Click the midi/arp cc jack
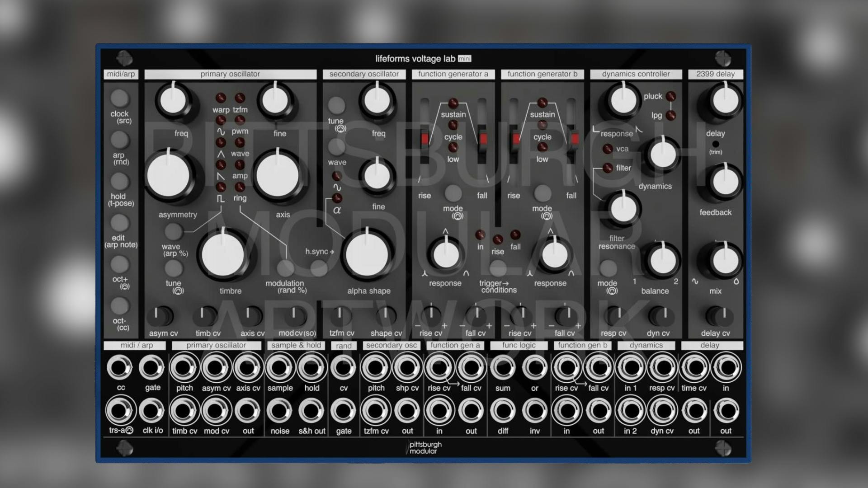Viewport: 868px width, 488px height. [120, 367]
